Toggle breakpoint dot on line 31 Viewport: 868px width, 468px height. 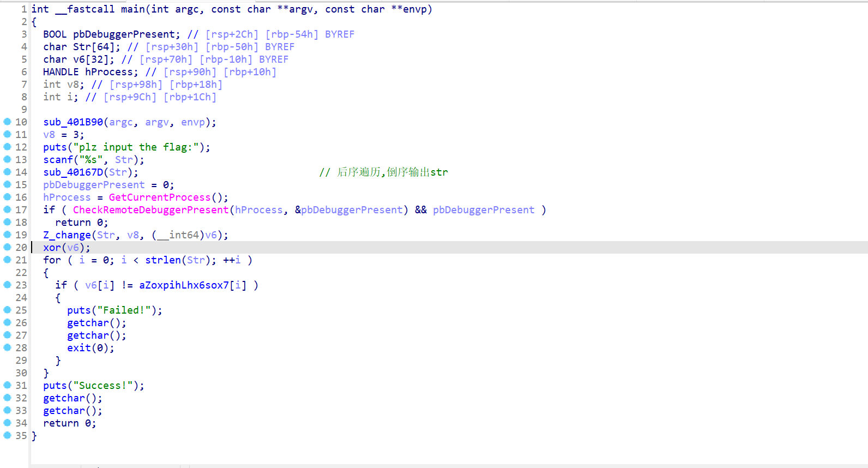(x=7, y=385)
